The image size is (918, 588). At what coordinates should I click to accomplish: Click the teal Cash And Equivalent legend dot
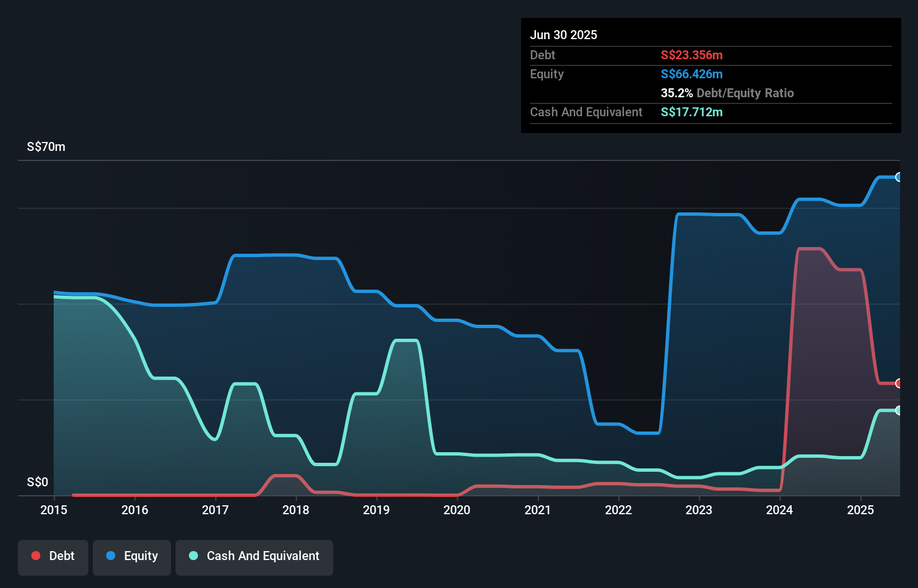click(x=193, y=556)
